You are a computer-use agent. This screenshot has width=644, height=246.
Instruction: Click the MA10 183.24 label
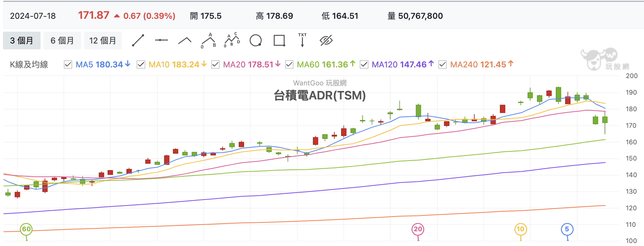tap(178, 64)
